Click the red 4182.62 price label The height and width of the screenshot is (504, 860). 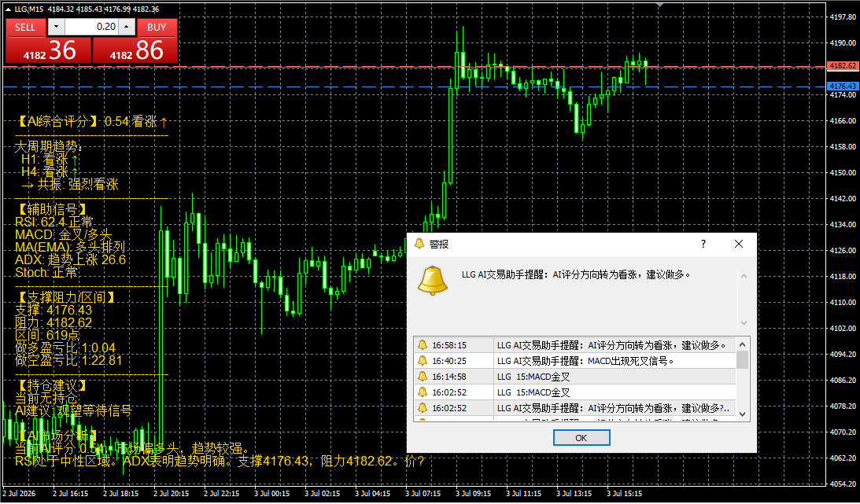pos(843,66)
